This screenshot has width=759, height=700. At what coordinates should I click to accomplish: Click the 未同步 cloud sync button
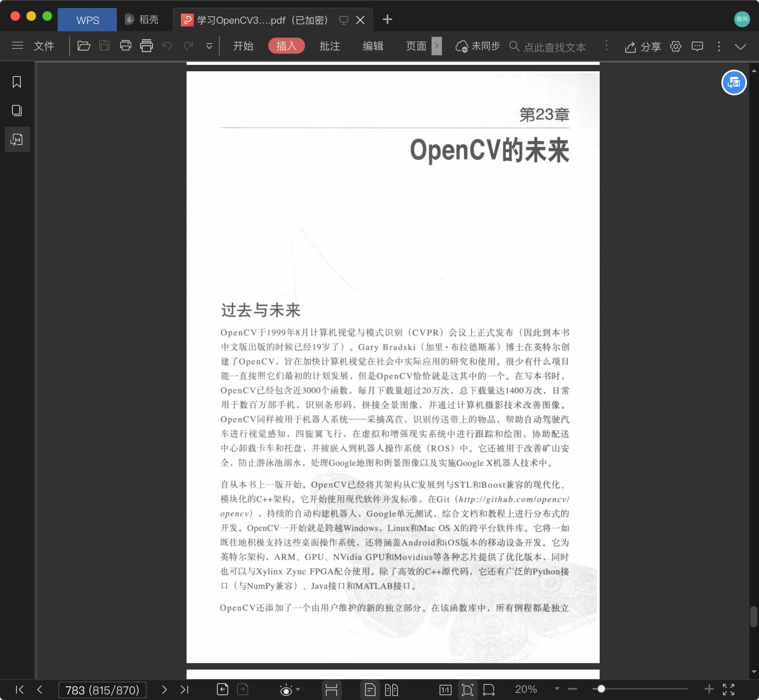[x=478, y=46]
